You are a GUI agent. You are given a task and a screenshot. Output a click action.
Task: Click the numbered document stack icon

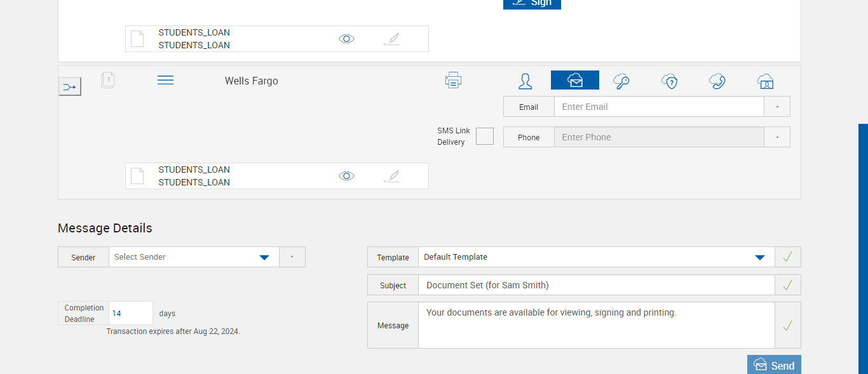point(108,80)
